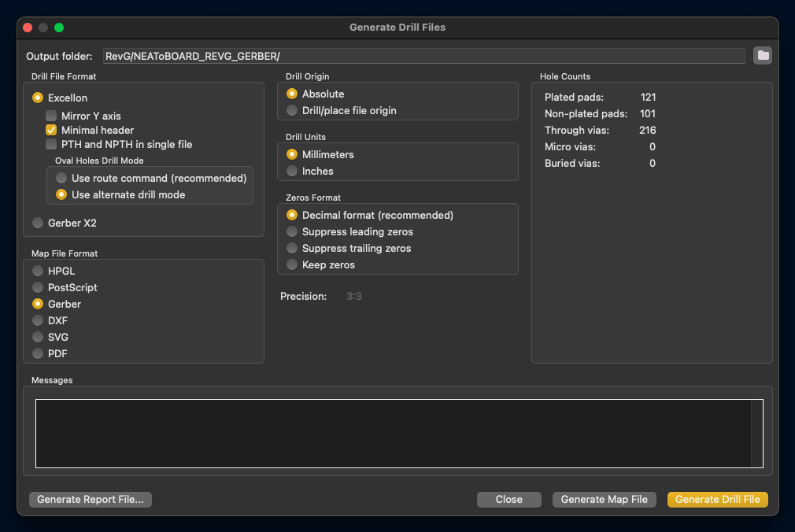Image resolution: width=795 pixels, height=532 pixels.
Task: Click the Close button
Action: (509, 500)
